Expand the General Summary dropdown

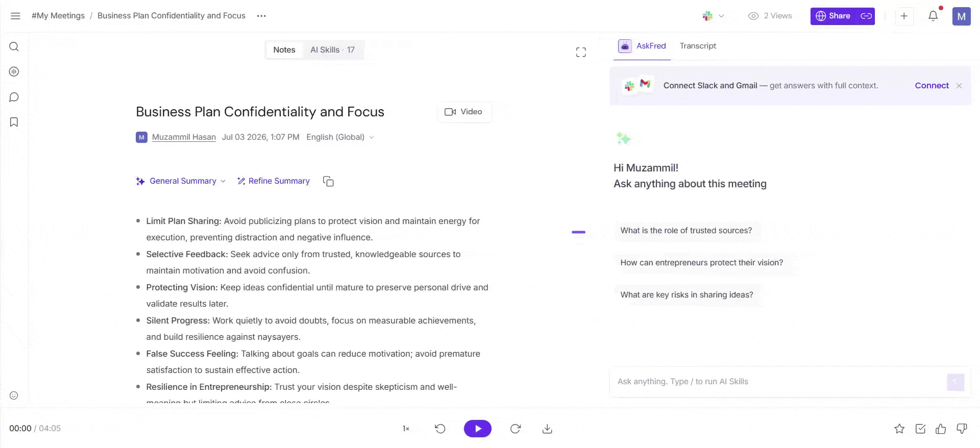click(x=181, y=181)
